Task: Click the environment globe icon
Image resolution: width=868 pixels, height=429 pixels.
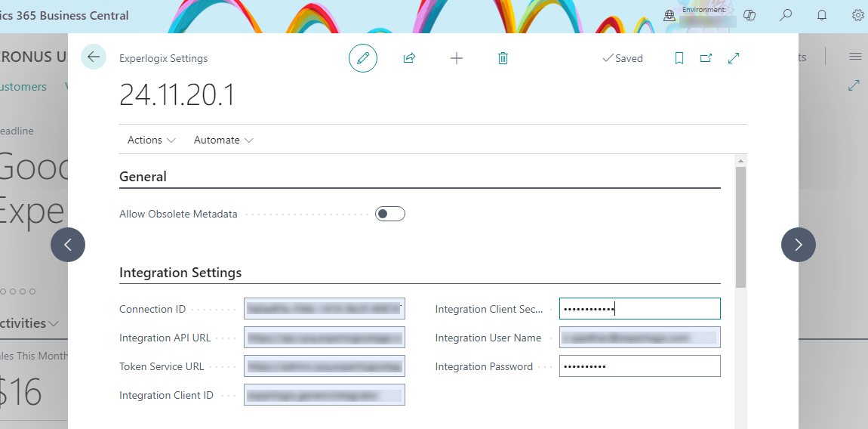Action: point(669,15)
